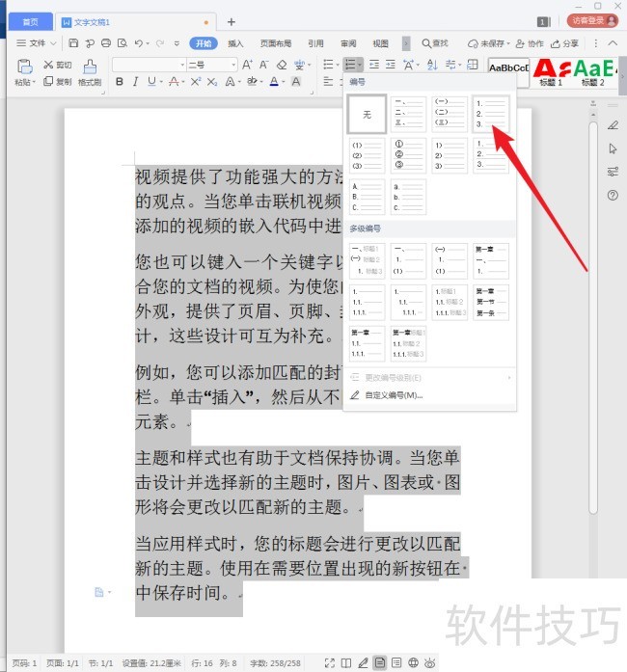Open the 页面布局 ribbon tab
The image size is (627, 672).
(x=276, y=43)
